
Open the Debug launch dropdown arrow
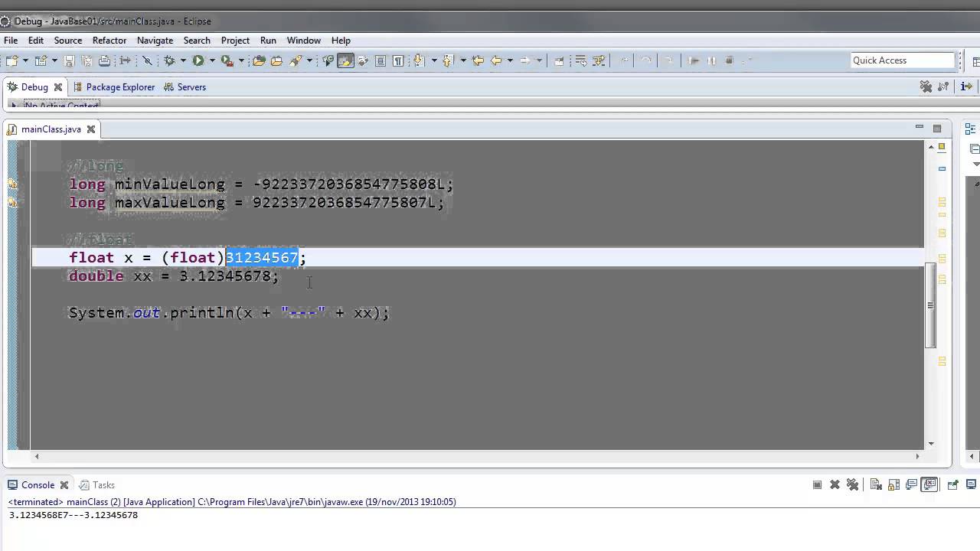(183, 60)
